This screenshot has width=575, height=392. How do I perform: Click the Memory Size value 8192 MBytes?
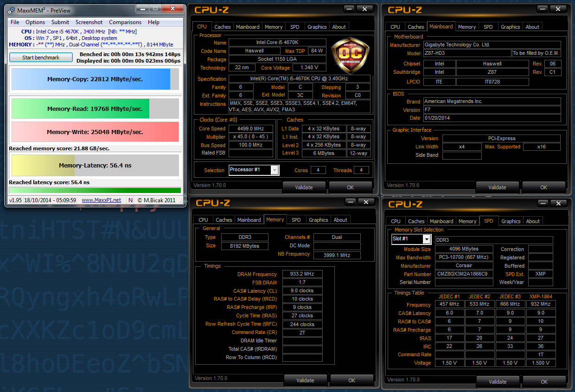tap(244, 246)
